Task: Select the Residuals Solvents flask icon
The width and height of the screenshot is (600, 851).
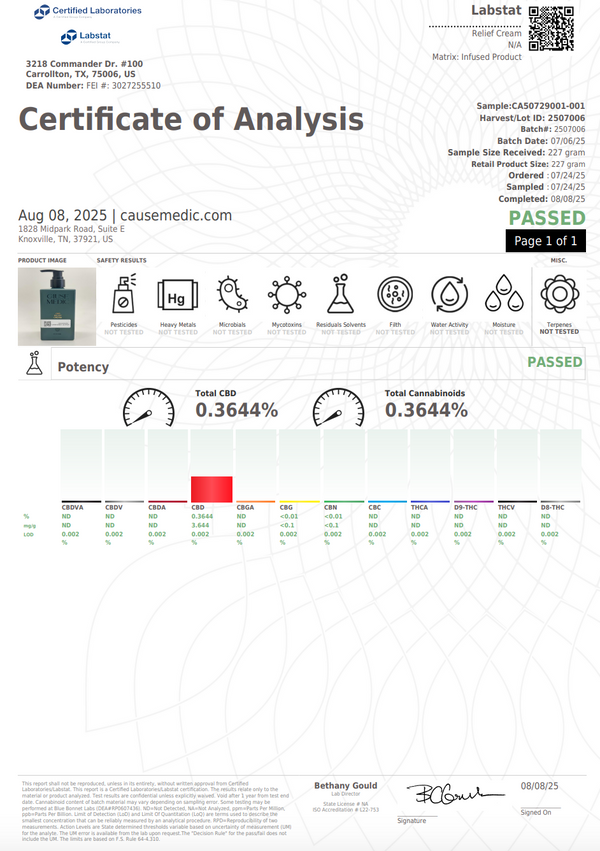Action: pos(341,296)
